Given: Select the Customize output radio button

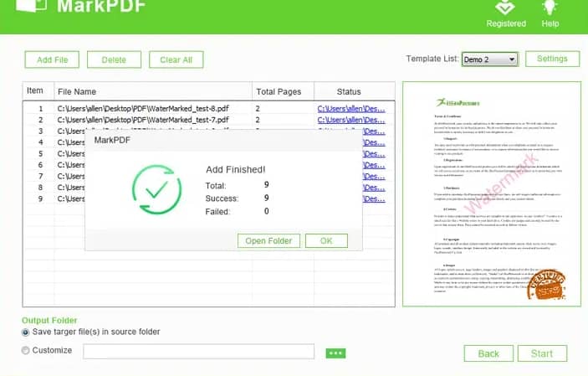Looking at the screenshot, I should (x=25, y=350).
